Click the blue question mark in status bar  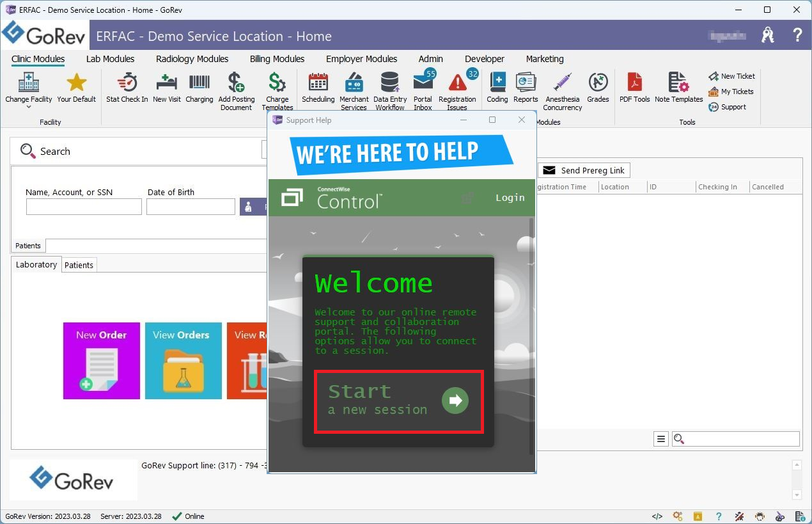tap(719, 516)
